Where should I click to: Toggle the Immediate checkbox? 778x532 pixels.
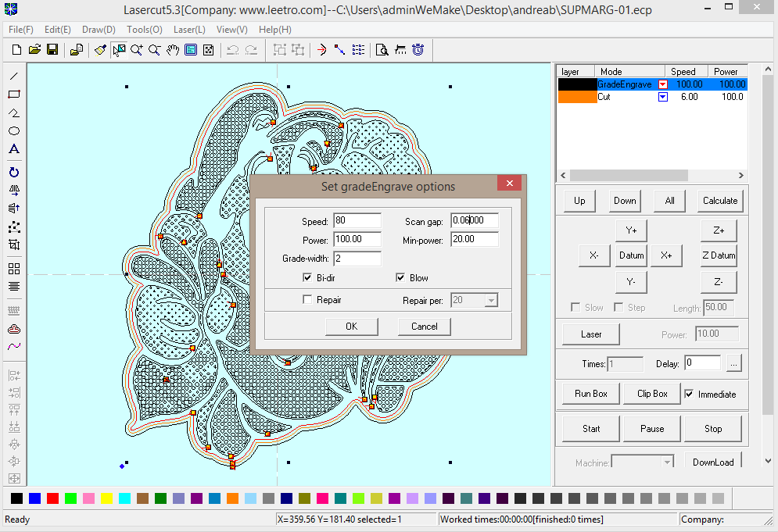pos(689,395)
